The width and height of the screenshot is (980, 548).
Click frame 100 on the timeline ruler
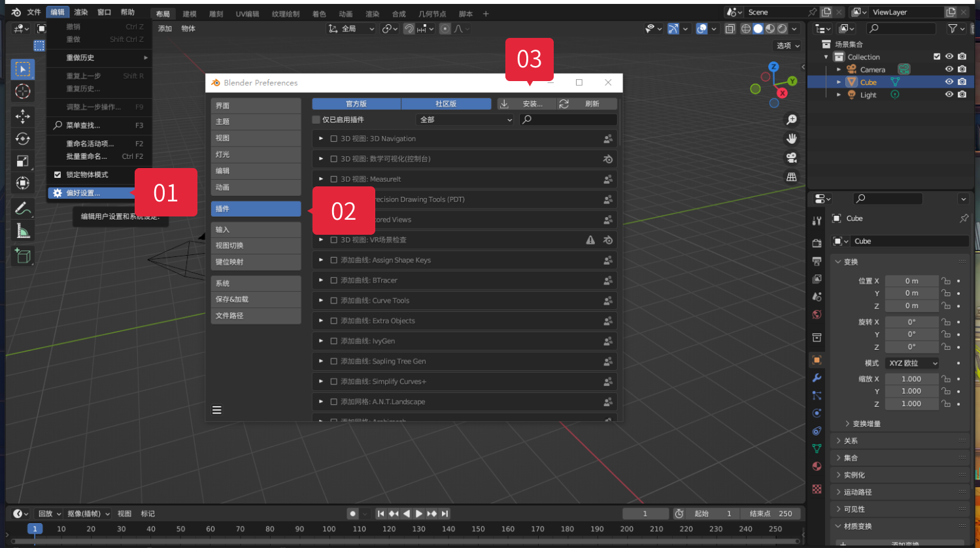[329, 529]
